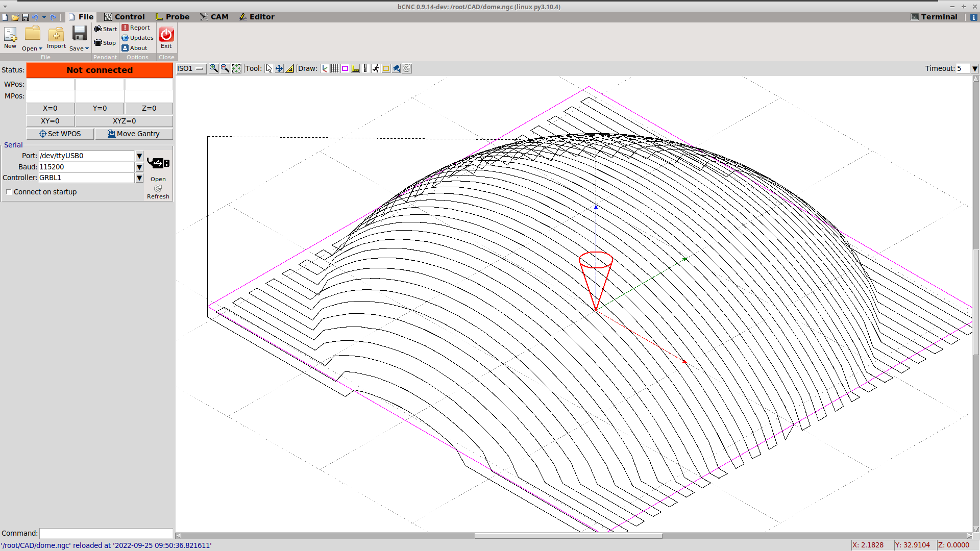
Task: Toggle camera display
Action: click(396, 68)
